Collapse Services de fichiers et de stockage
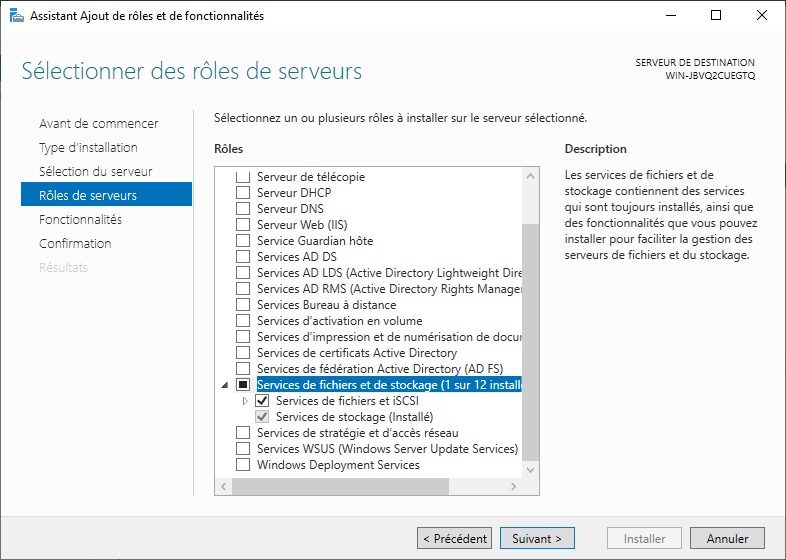786x560 pixels. [225, 385]
